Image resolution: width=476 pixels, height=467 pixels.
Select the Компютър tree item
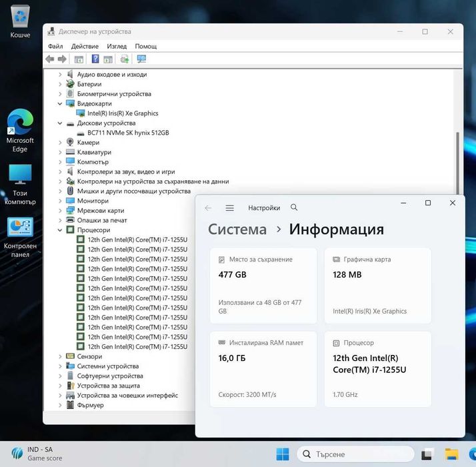pos(93,162)
